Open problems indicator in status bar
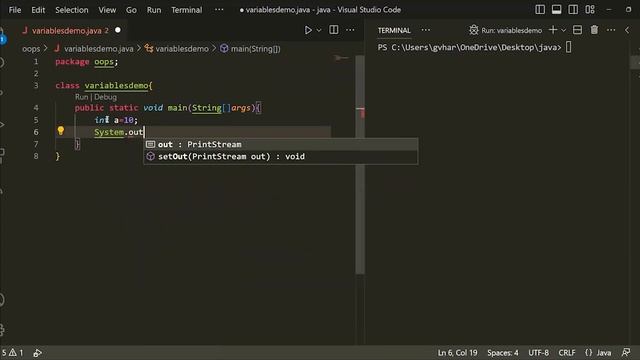640x360 pixels. click(x=12, y=353)
